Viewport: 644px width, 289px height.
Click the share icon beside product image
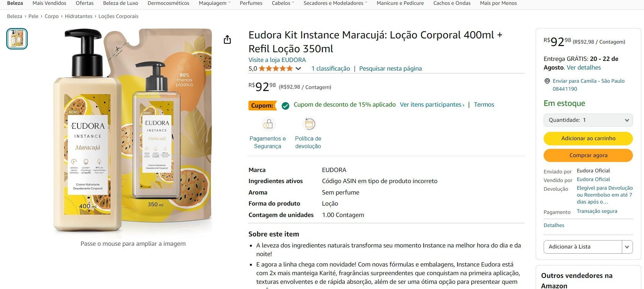(x=227, y=39)
